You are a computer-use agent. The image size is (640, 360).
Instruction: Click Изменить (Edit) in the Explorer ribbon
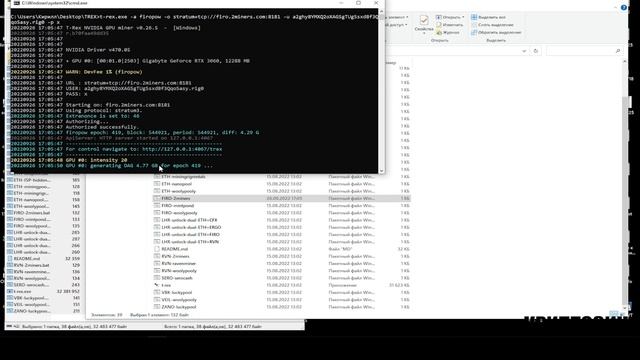[449, 25]
